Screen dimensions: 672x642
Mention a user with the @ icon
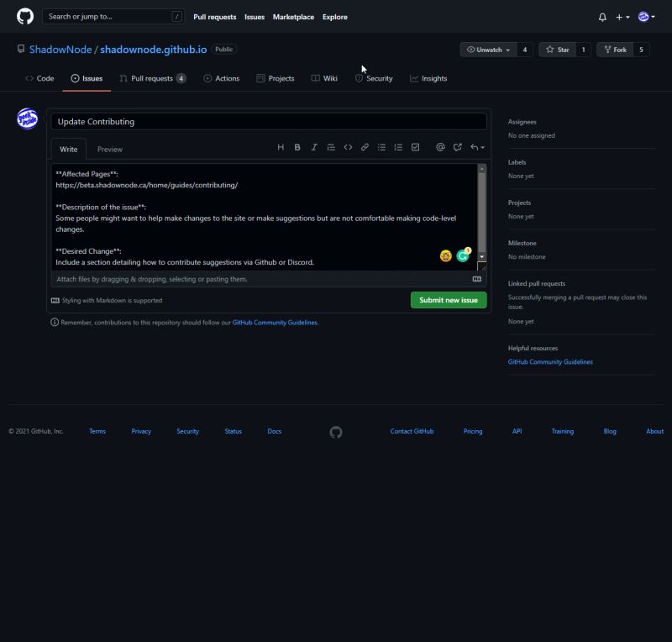pyautogui.click(x=440, y=147)
